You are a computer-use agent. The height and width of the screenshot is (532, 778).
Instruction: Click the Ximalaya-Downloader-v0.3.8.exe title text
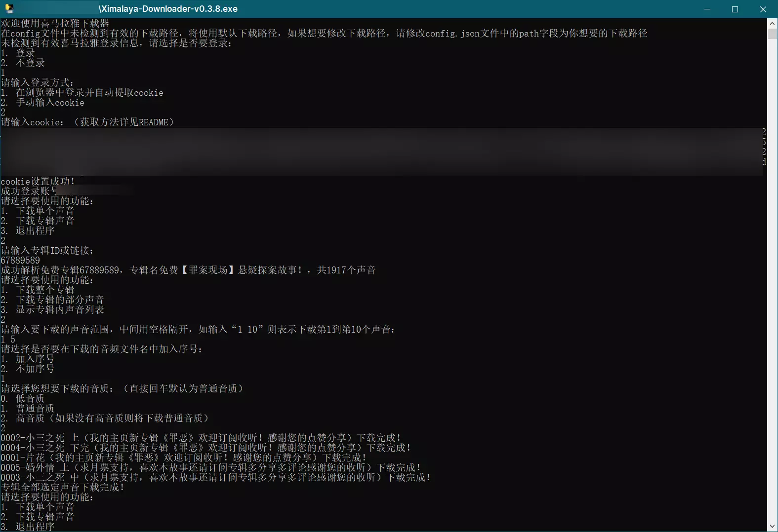[x=168, y=9]
